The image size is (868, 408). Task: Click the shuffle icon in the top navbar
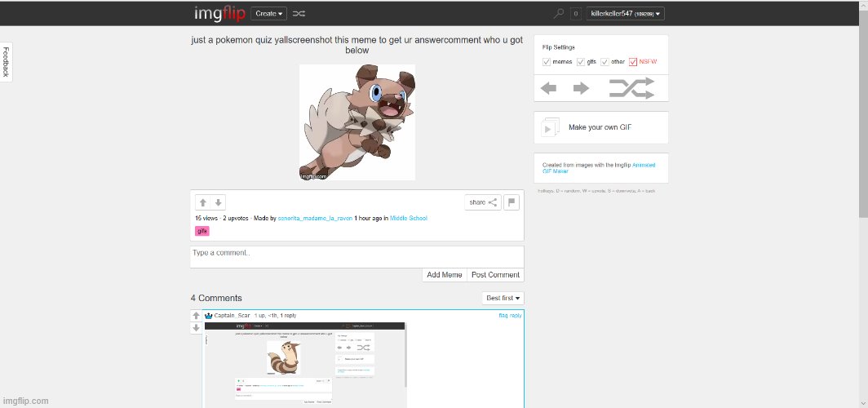299,13
